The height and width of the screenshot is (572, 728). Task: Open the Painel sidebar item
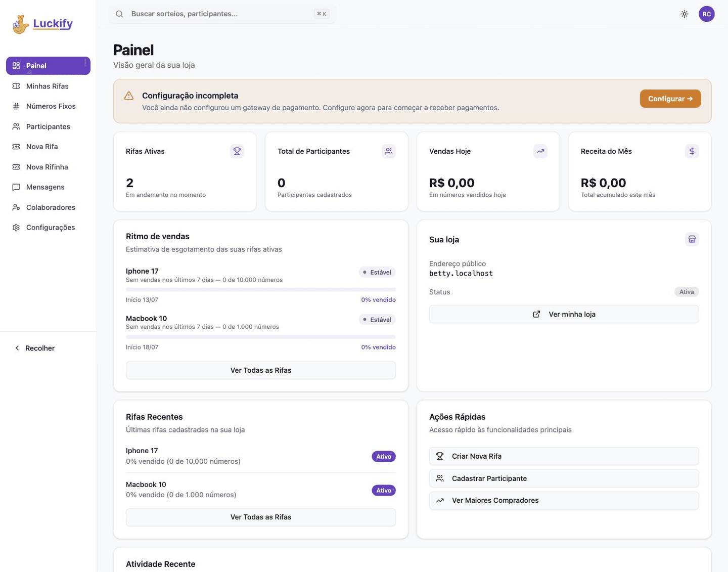point(48,66)
